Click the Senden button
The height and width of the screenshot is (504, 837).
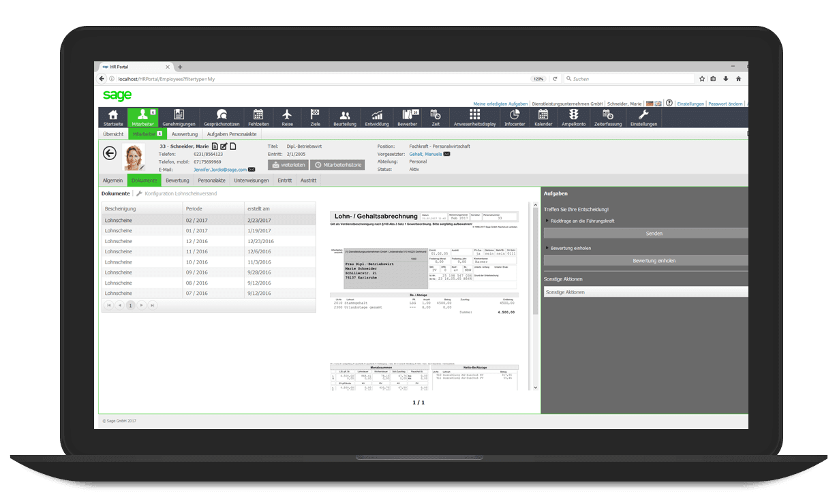653,233
